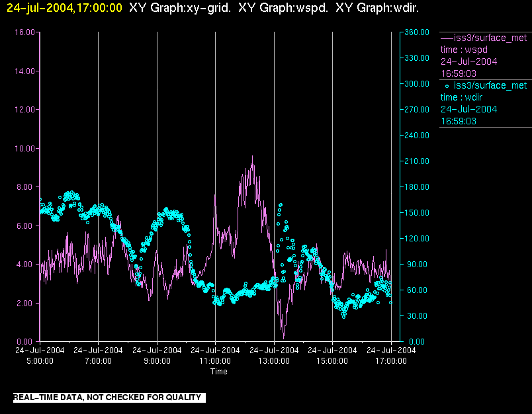Click the 'Time' x-axis title
Screen dimensions: 532x414
[x=219, y=372]
